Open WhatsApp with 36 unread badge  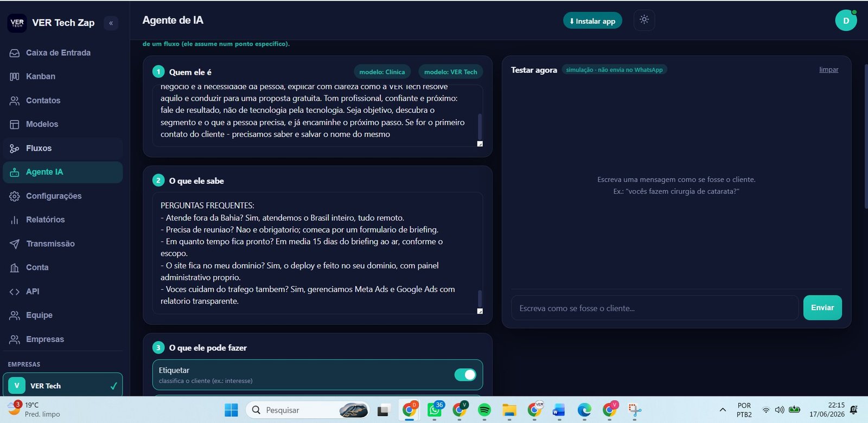[x=435, y=410]
